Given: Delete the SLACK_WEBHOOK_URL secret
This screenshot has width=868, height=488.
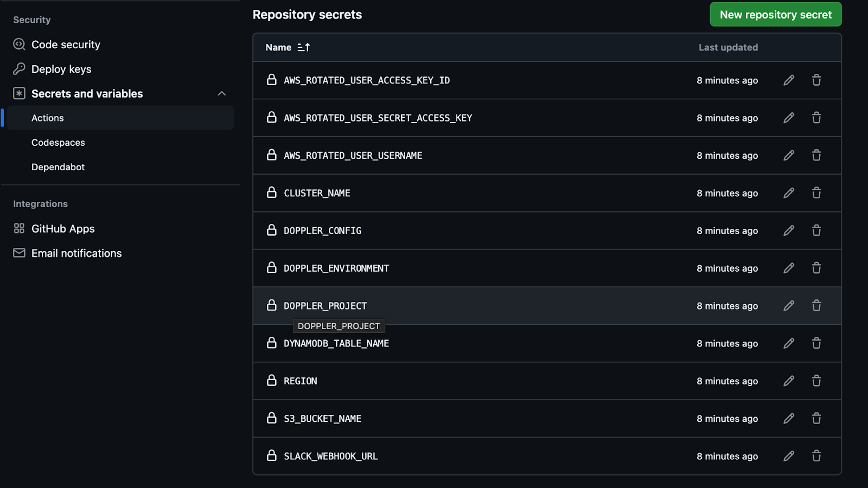Looking at the screenshot, I should 816,456.
